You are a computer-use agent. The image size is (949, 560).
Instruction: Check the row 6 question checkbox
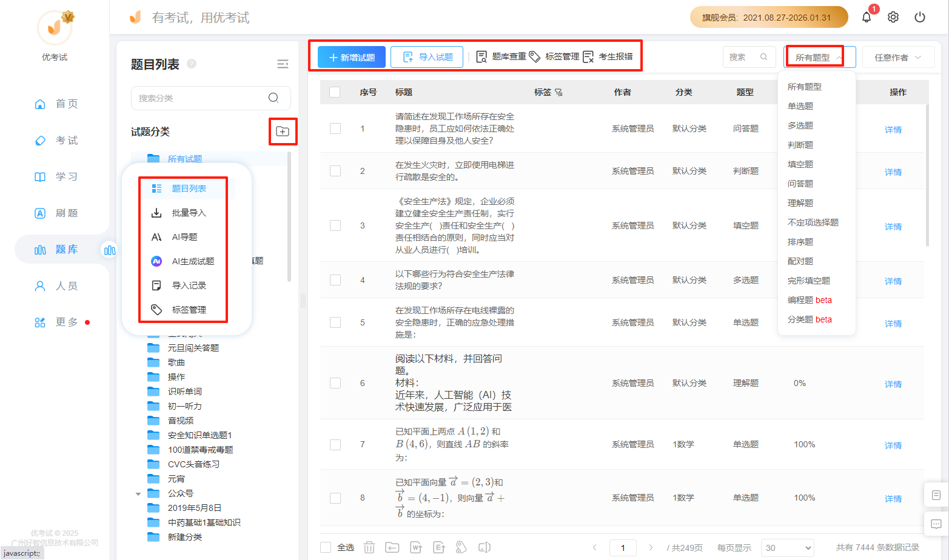[x=335, y=383]
